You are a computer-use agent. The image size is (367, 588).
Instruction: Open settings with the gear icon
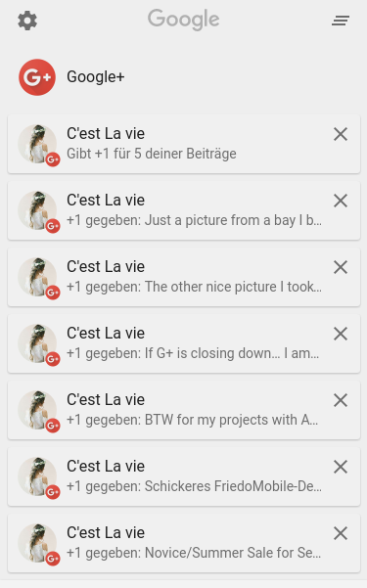(27, 21)
